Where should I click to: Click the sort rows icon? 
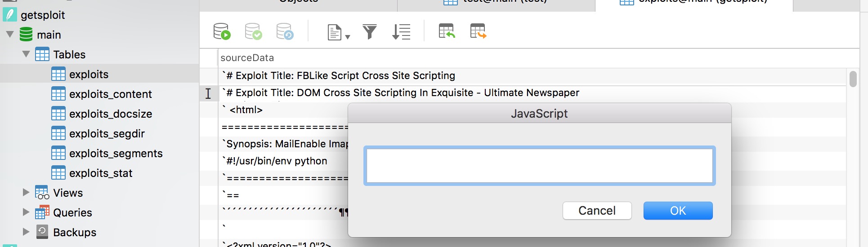(401, 31)
